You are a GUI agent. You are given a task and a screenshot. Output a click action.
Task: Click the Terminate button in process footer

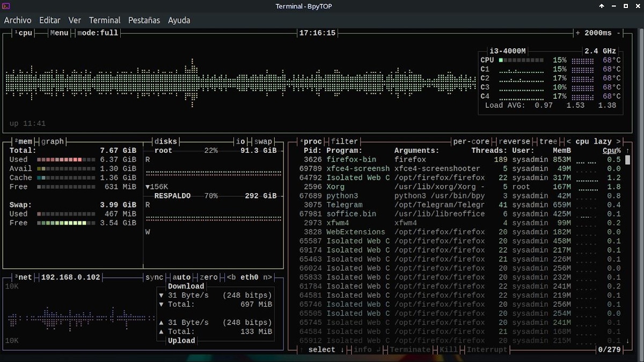410,350
